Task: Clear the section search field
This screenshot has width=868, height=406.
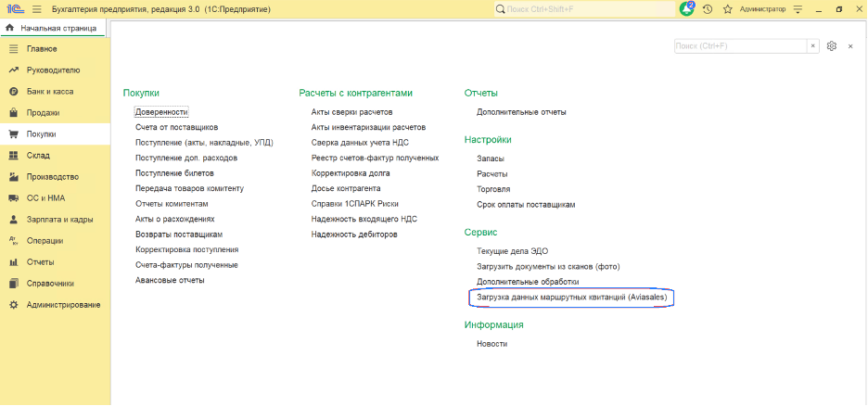Action: 812,46
